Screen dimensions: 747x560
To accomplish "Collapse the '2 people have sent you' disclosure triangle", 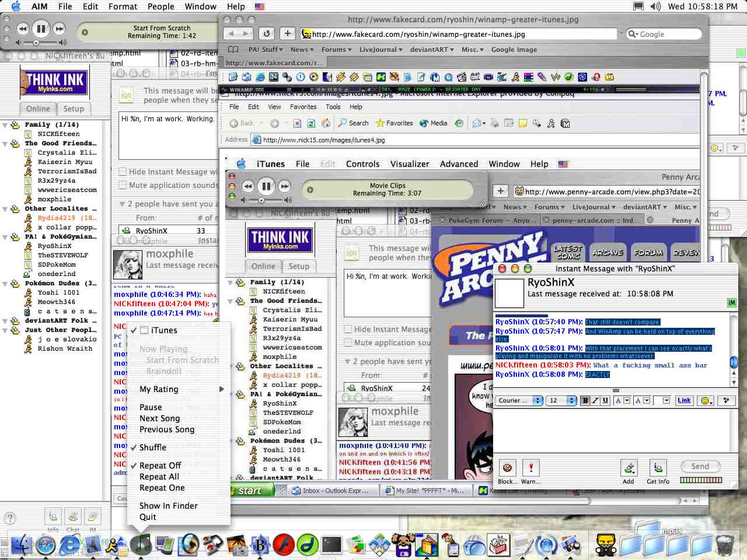I will point(122,204).
